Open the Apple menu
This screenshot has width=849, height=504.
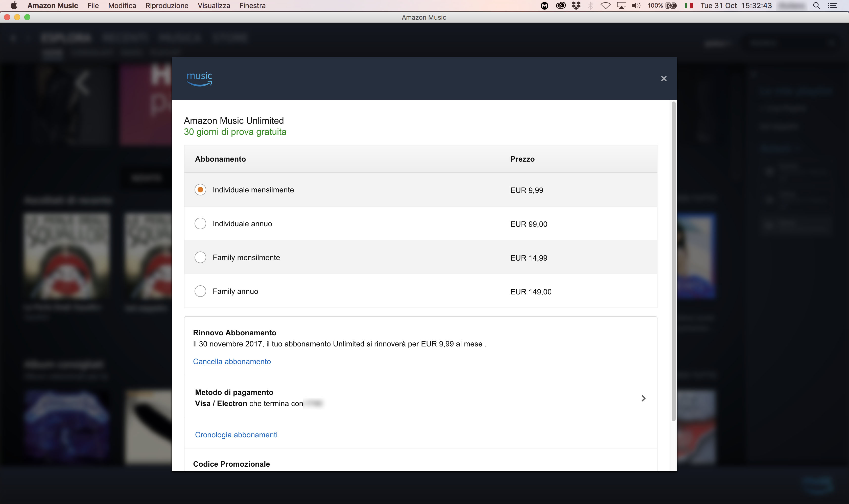click(14, 6)
